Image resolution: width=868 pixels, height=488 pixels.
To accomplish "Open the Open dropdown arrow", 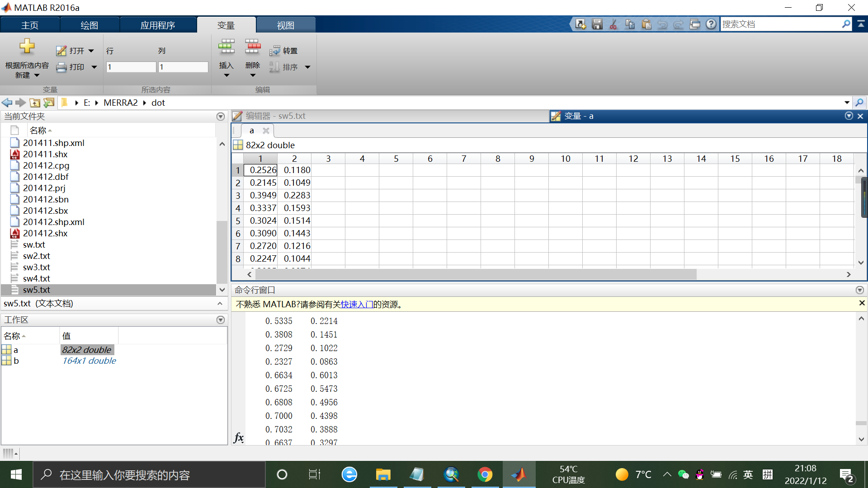I will [91, 51].
